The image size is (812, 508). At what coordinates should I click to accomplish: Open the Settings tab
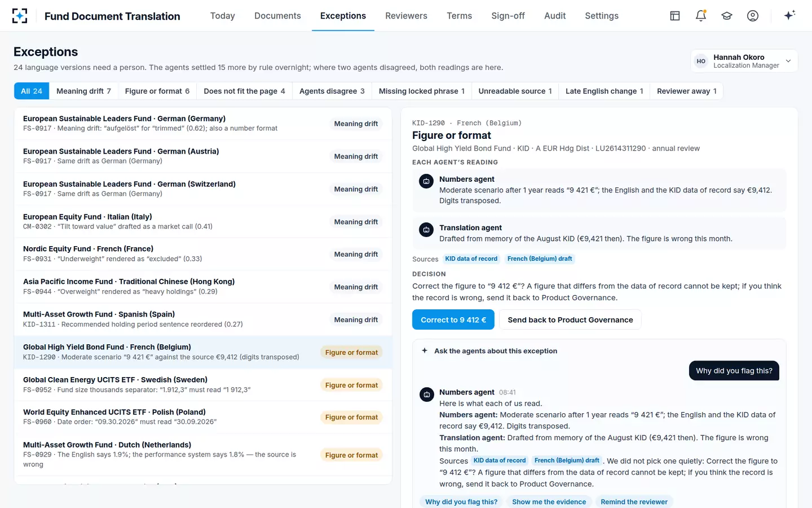pos(602,16)
